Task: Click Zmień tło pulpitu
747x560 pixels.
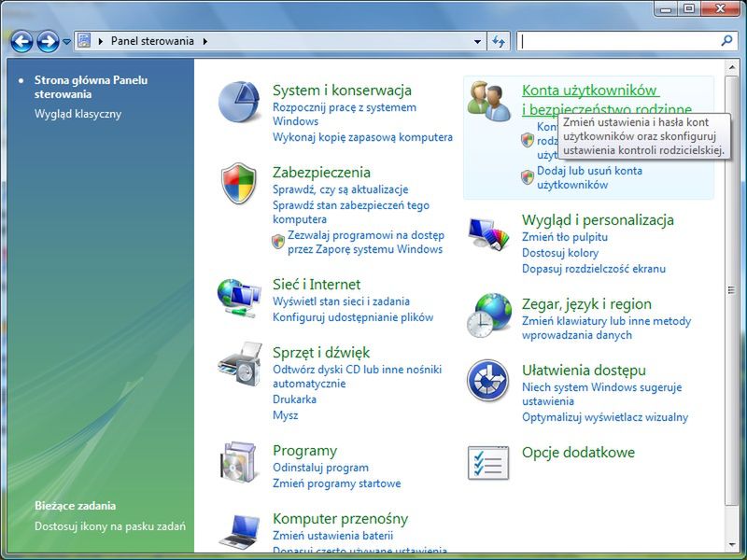Action: click(565, 237)
